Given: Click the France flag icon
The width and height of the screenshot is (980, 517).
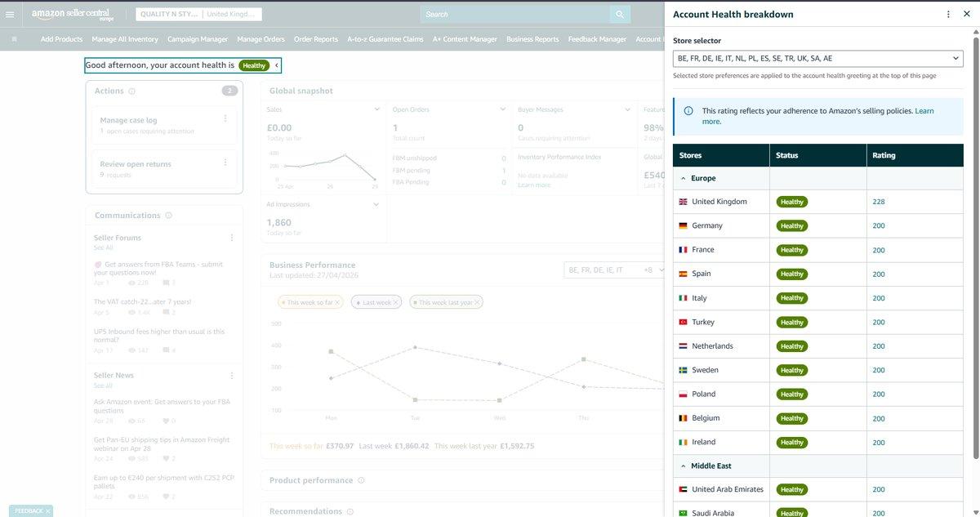Looking at the screenshot, I should click(683, 250).
